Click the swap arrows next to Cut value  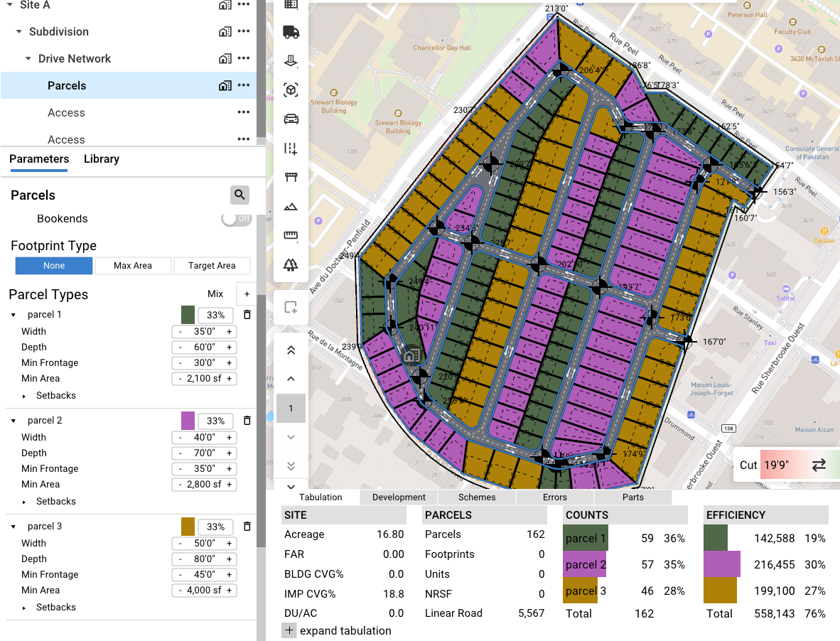pyautogui.click(x=819, y=465)
